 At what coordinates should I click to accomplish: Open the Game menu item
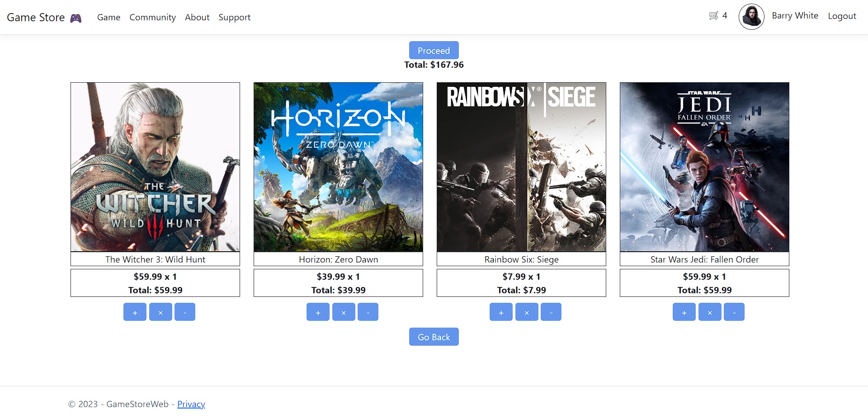108,17
